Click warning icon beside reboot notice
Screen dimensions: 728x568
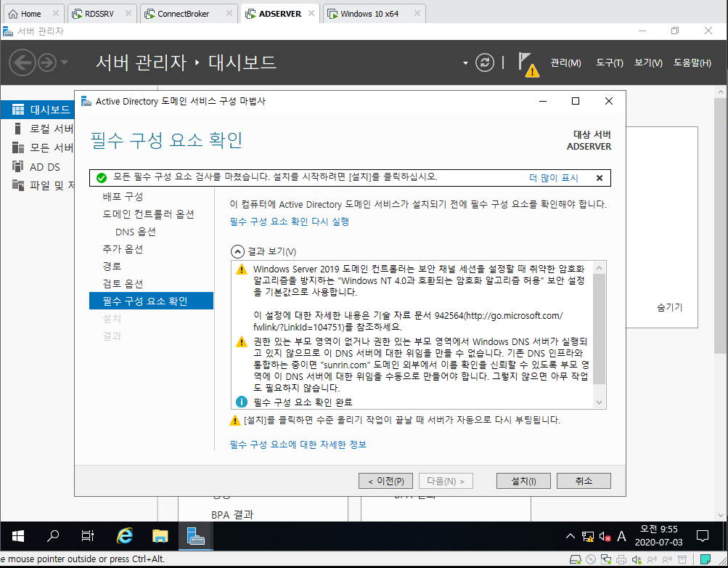coord(235,421)
